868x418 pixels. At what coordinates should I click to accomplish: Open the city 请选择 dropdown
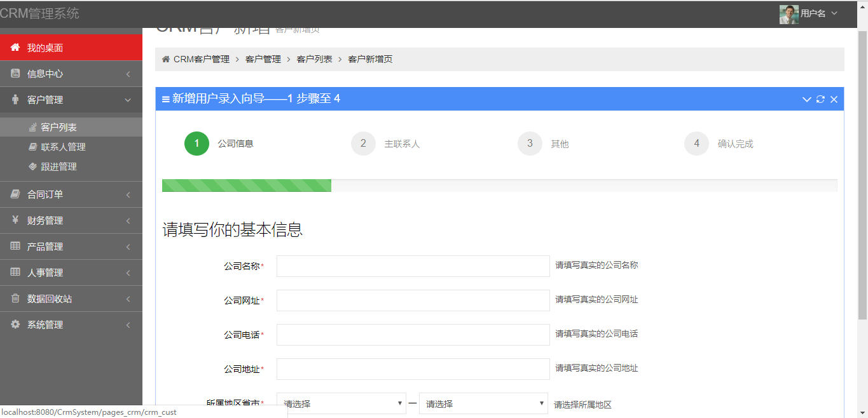click(x=483, y=403)
